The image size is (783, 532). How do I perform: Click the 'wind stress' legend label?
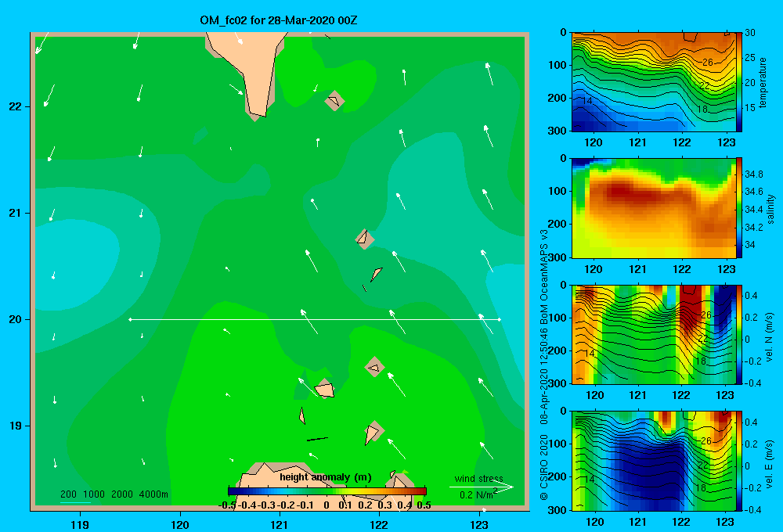pos(479,479)
